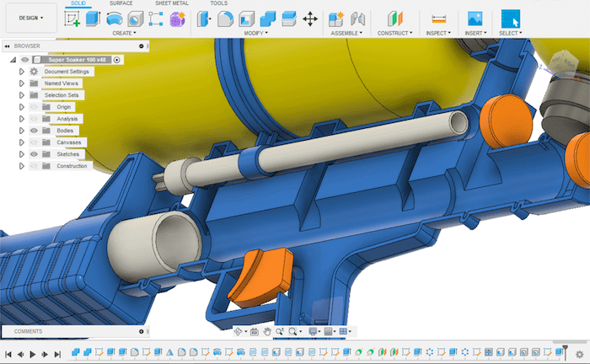Open the MODIFY dropdown menu
590x364 pixels.
pyautogui.click(x=255, y=33)
